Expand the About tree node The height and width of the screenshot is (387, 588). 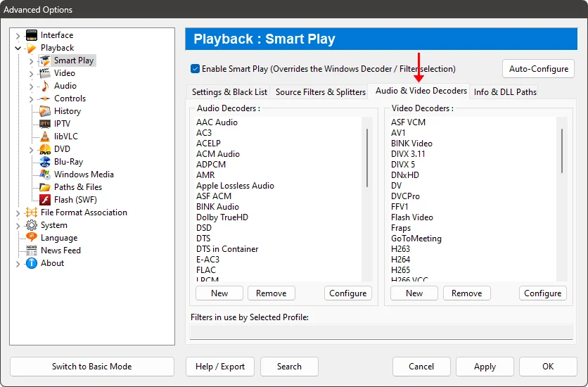[18, 264]
